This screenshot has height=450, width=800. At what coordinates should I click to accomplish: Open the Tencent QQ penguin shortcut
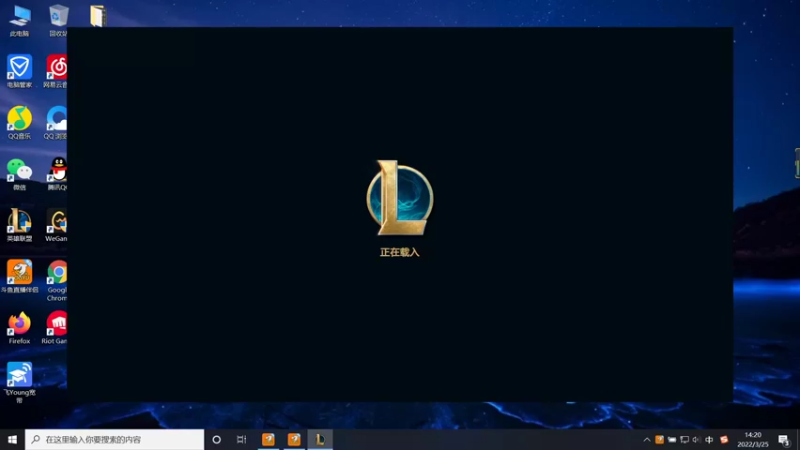57,174
